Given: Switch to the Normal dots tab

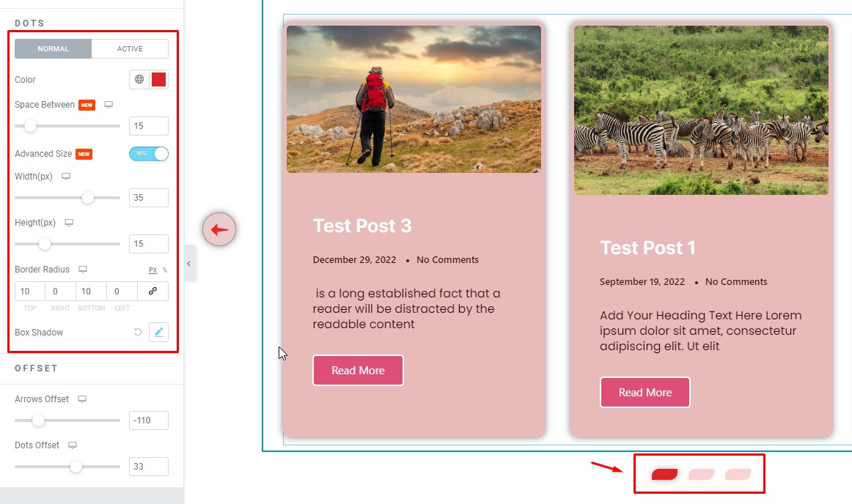Looking at the screenshot, I should tap(54, 49).
